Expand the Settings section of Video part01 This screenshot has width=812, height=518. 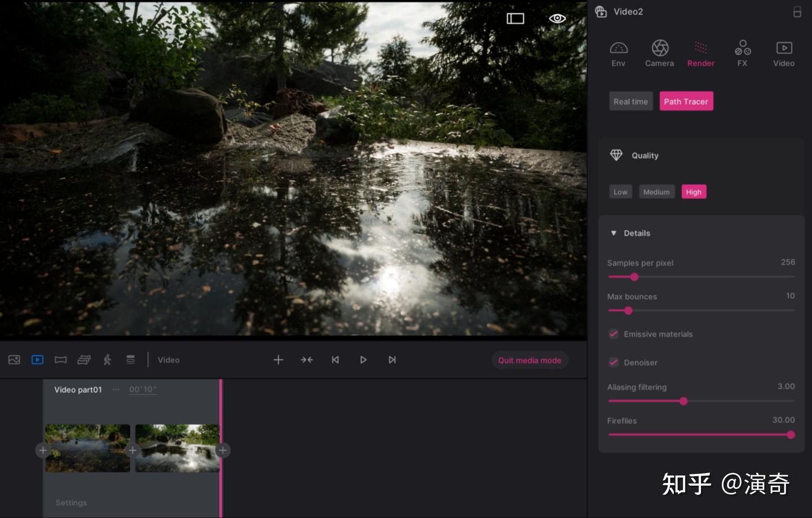click(x=71, y=503)
